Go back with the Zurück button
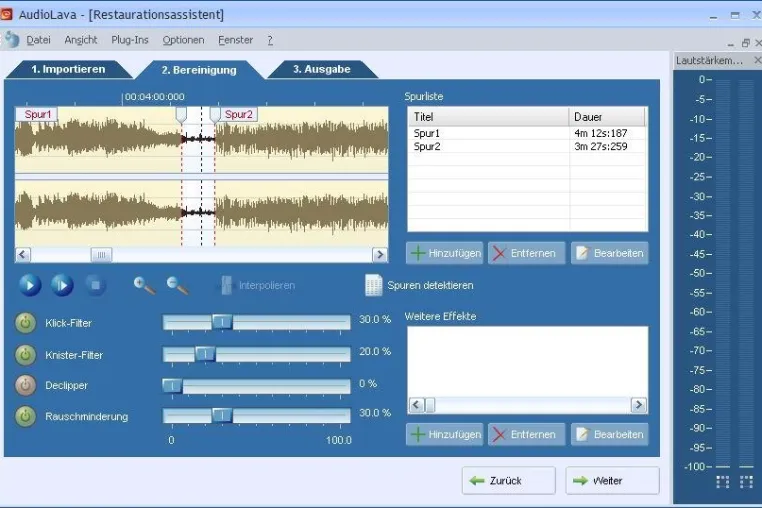The image size is (762, 508). (508, 480)
